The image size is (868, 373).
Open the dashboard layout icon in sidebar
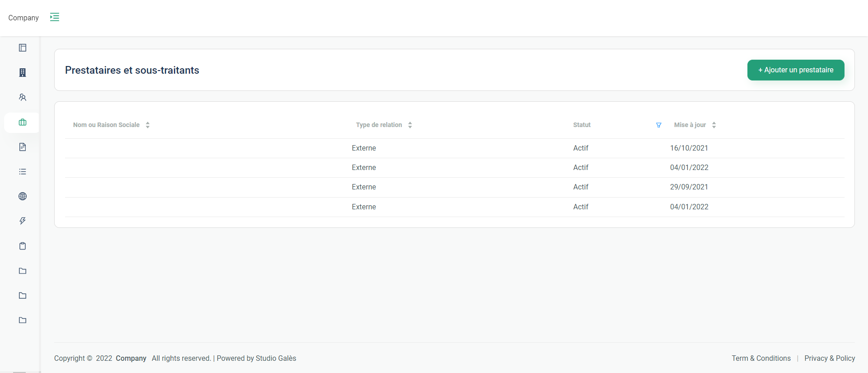23,48
